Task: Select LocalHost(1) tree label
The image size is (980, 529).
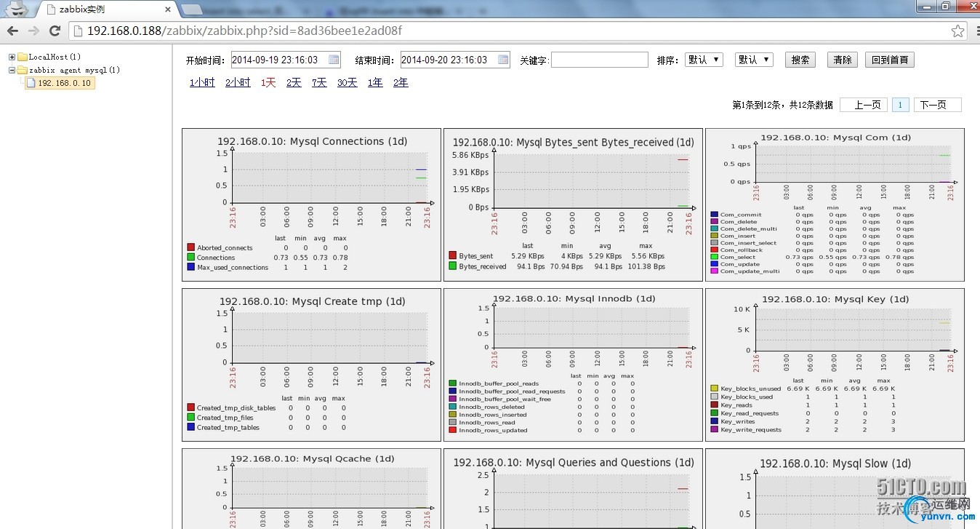Action: (x=55, y=57)
